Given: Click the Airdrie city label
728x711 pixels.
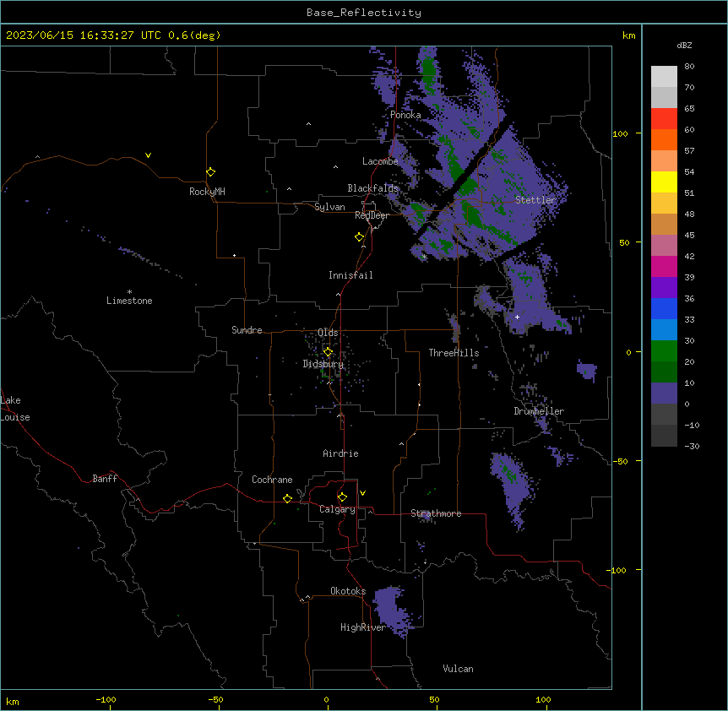Looking at the screenshot, I should click(x=340, y=453).
